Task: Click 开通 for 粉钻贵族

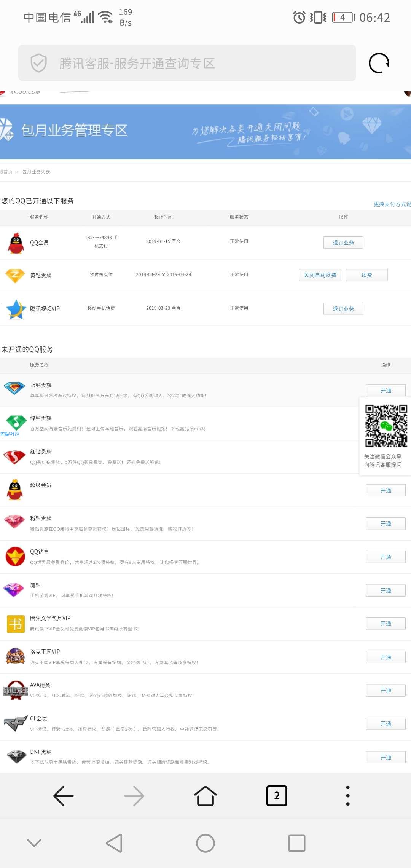Action: [386, 523]
